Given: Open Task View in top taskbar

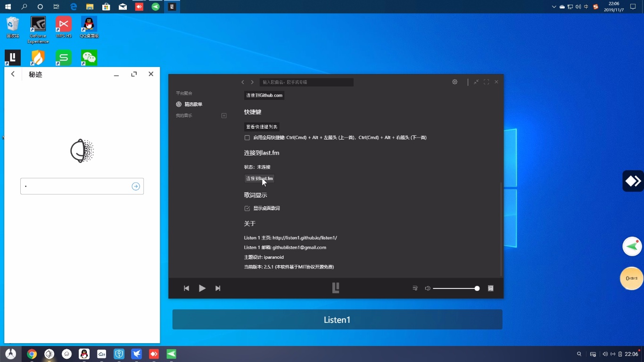Looking at the screenshot, I should [56, 7].
